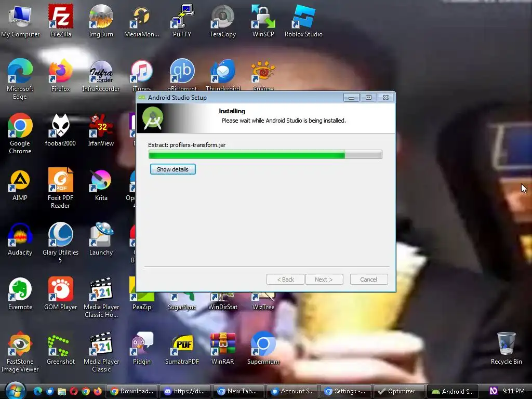Launch the Launchy desktop shortcut

(101, 239)
